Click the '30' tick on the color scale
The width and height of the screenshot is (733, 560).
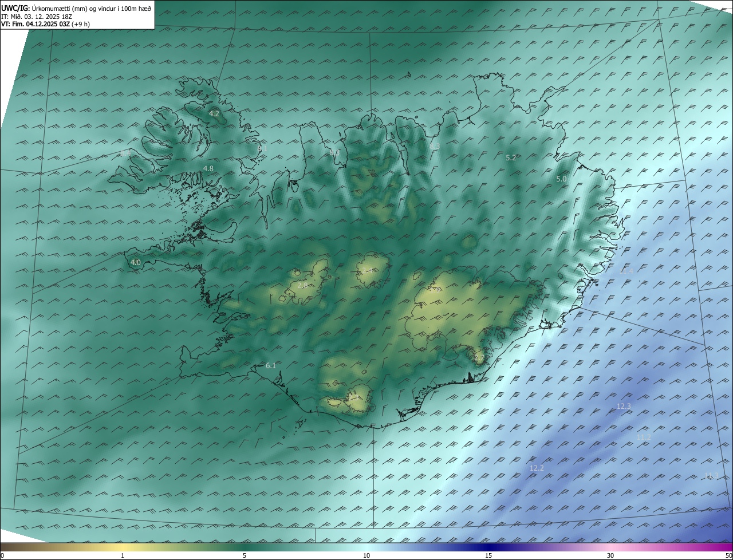pos(610,555)
